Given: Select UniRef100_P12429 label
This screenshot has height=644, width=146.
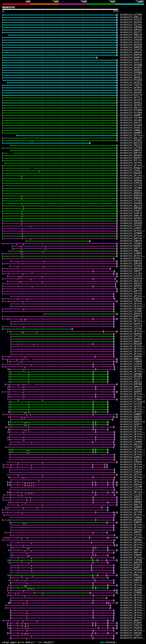Looking at the screenshot, I should click(131, 389).
